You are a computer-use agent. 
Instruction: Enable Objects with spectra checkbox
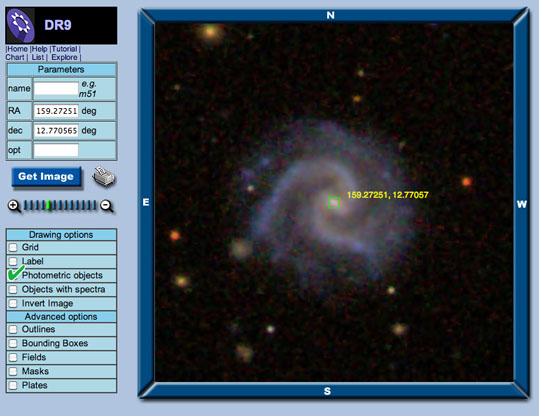13,289
